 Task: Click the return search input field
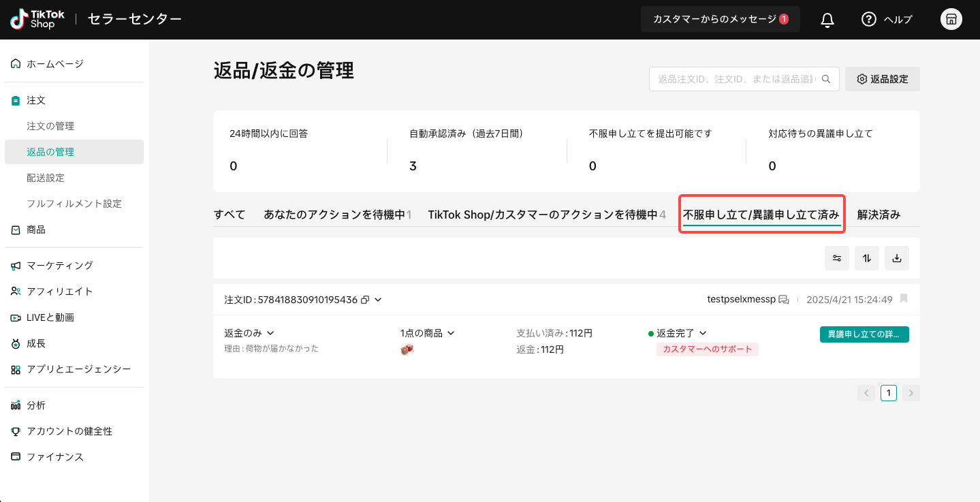coord(736,78)
